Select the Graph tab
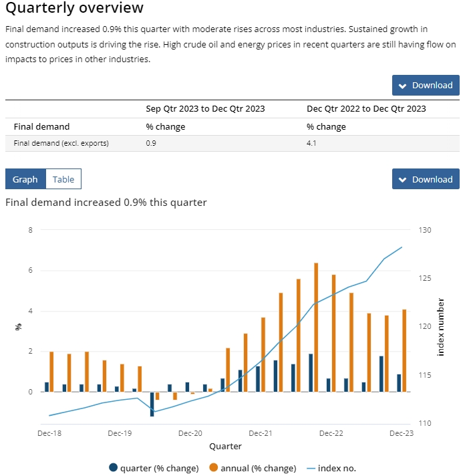 click(x=25, y=179)
